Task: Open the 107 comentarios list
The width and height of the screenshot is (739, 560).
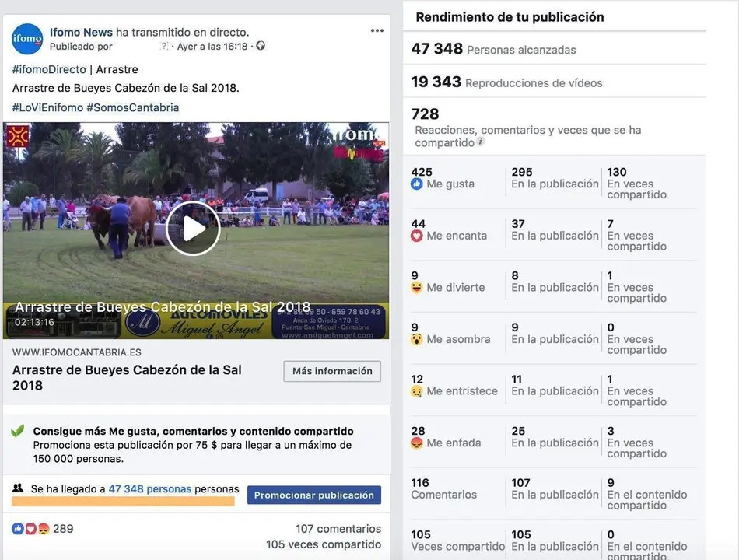Action: point(338,529)
